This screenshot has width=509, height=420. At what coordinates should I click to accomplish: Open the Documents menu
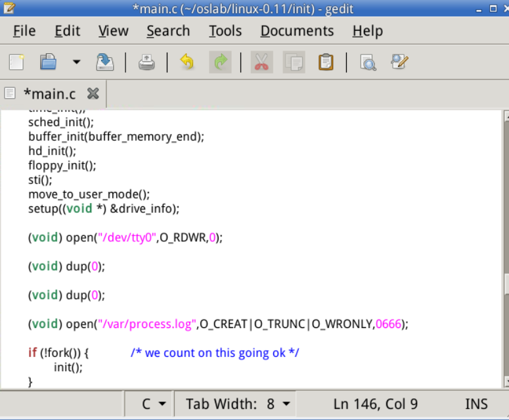coord(297,31)
